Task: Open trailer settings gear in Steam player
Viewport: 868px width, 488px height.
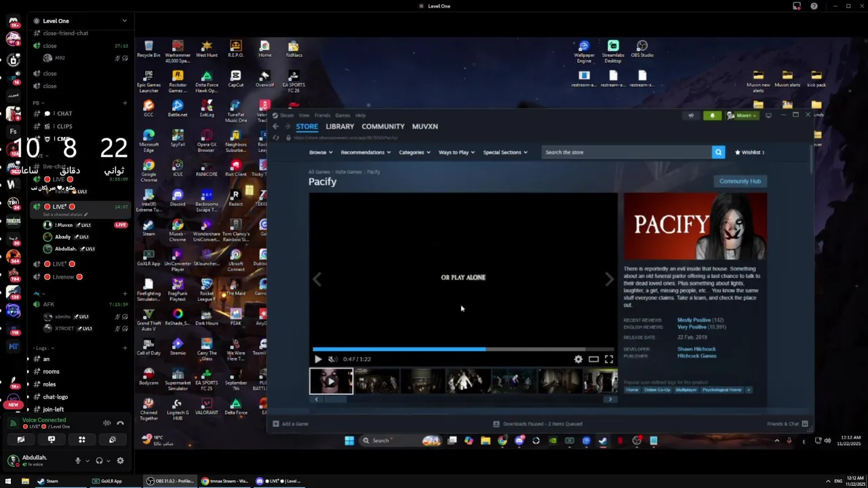Action: 578,359
